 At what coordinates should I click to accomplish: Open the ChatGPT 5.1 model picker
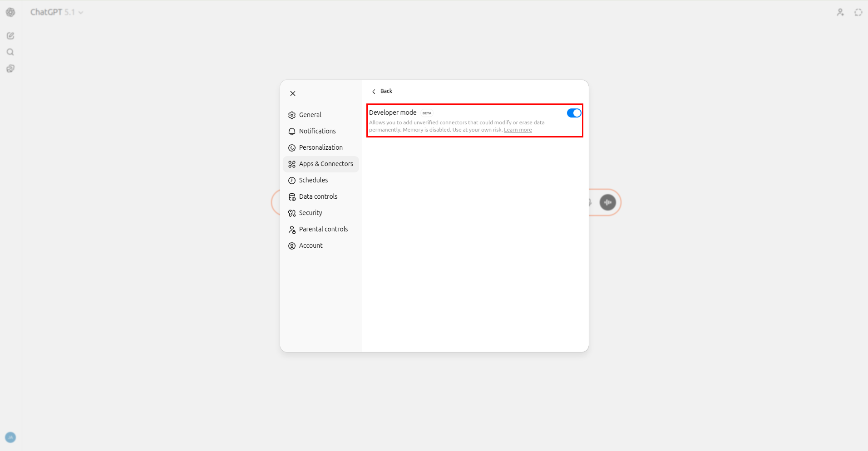pos(57,12)
